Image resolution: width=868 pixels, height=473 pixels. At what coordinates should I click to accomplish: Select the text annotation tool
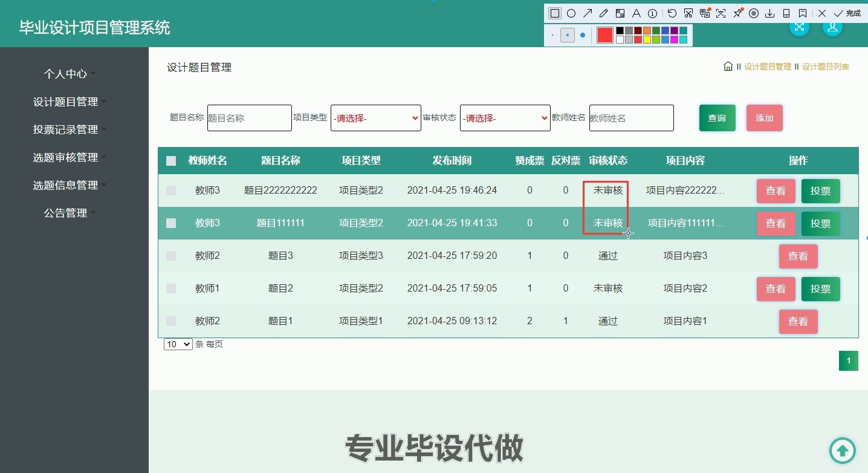click(x=636, y=13)
